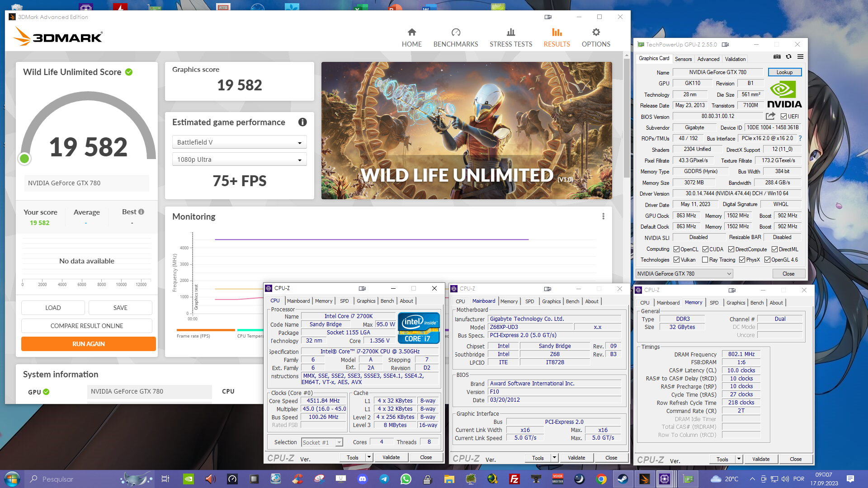Show hidden system tray icons chevron
This screenshot has height=488, width=868.
coord(752,479)
